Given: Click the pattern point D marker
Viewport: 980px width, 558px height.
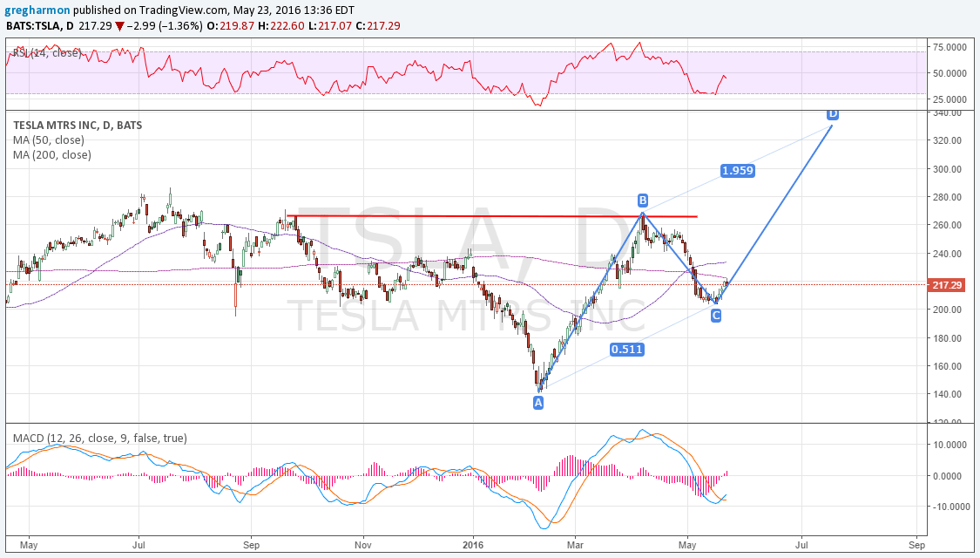Looking at the screenshot, I should 833,114.
